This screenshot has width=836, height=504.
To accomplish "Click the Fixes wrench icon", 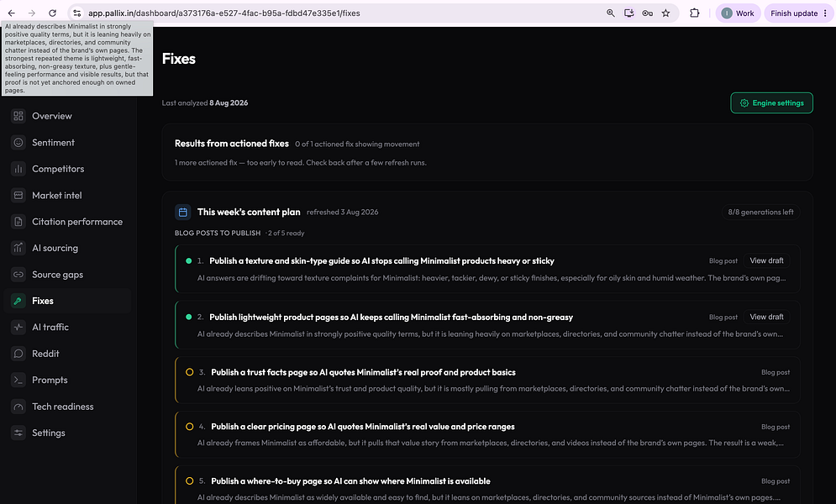I will pyautogui.click(x=18, y=301).
